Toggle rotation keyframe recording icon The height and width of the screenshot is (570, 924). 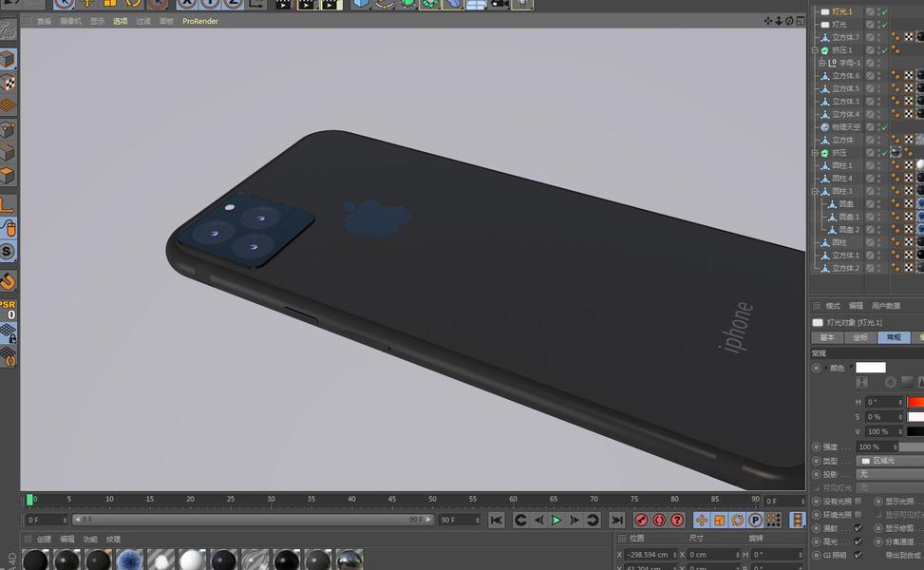(x=737, y=520)
